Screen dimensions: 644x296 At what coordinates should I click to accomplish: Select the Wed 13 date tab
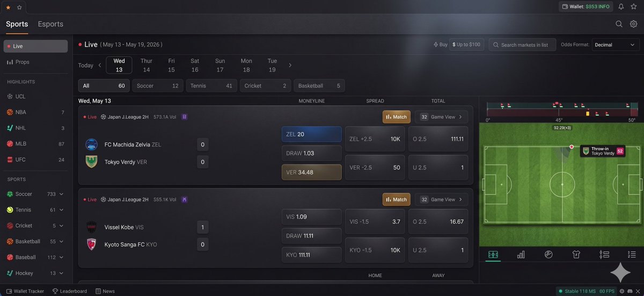[x=119, y=65]
